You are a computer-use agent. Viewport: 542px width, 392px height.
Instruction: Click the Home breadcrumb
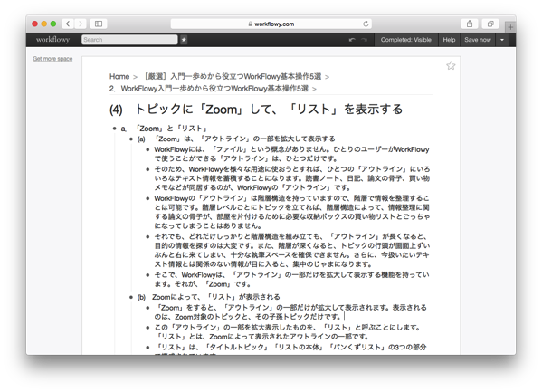(119, 76)
